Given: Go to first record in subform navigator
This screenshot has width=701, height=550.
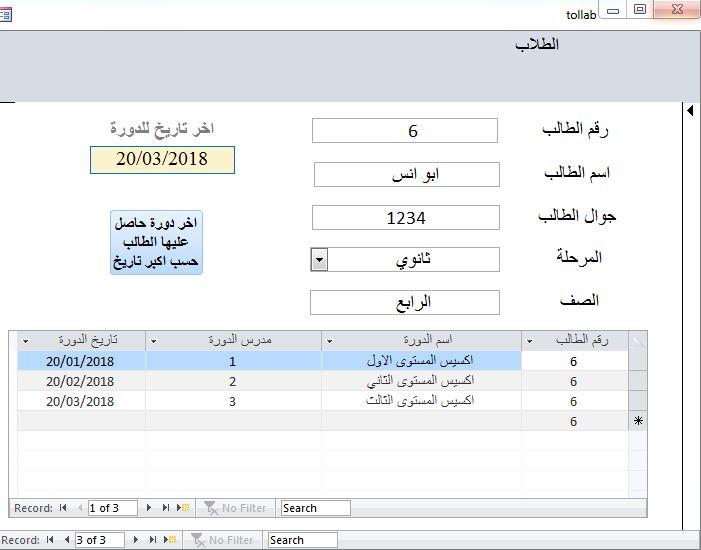Looking at the screenshot, I should (63, 508).
